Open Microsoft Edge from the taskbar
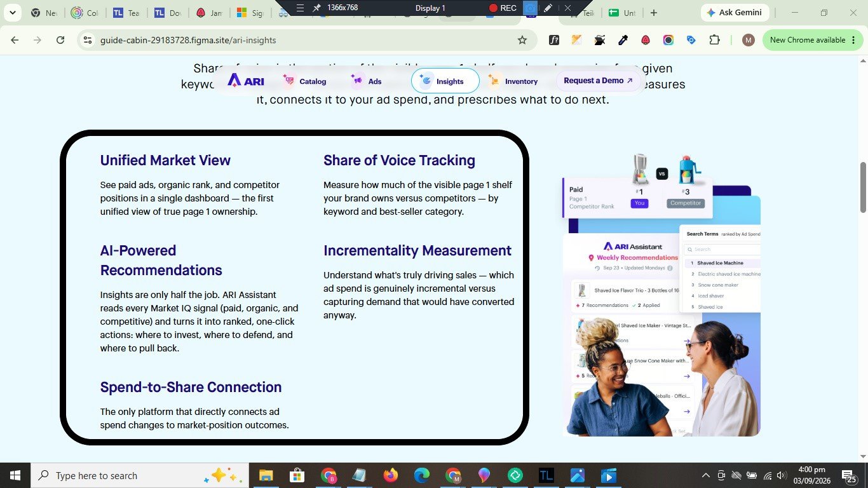This screenshot has width=868, height=488. (421, 475)
